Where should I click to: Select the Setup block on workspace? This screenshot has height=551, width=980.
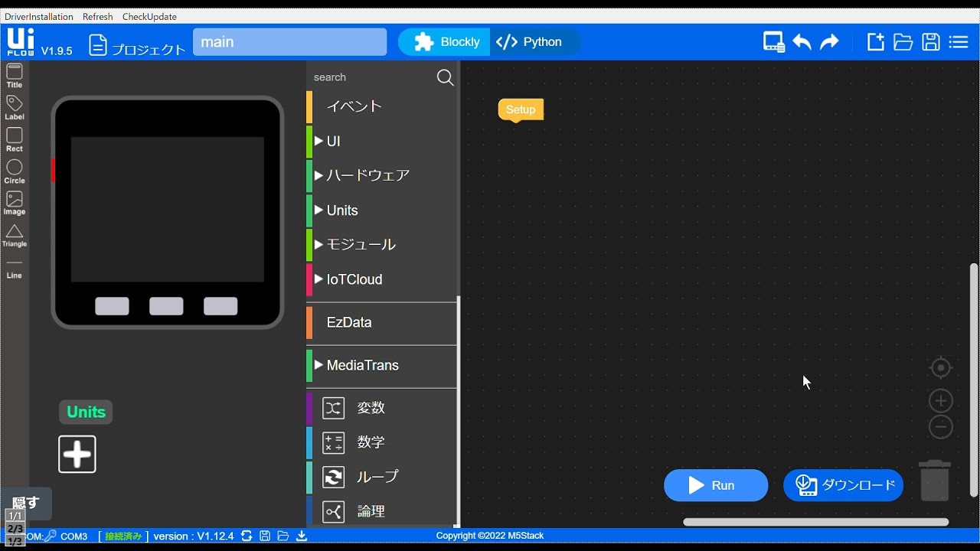521,109
